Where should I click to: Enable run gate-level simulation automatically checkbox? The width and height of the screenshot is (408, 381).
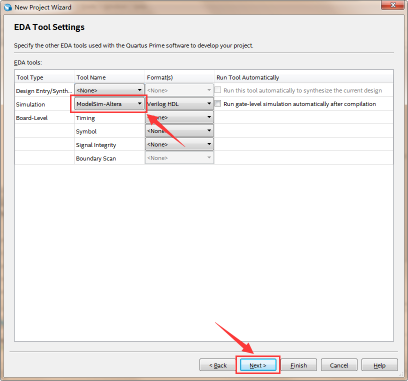point(218,104)
